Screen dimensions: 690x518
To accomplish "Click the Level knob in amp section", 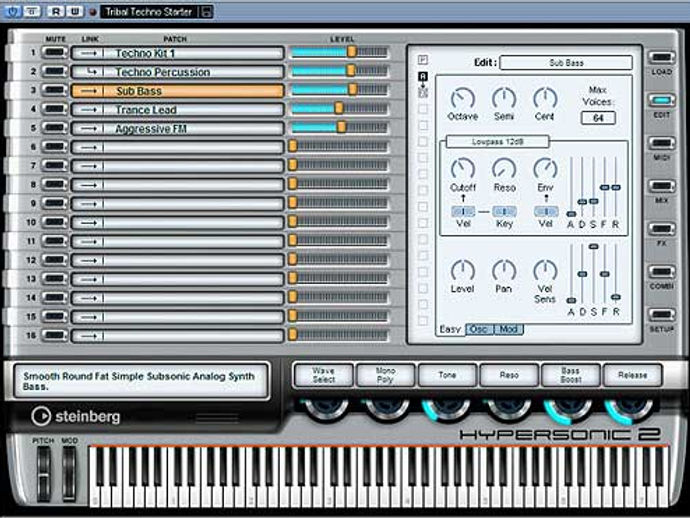I will [462, 270].
